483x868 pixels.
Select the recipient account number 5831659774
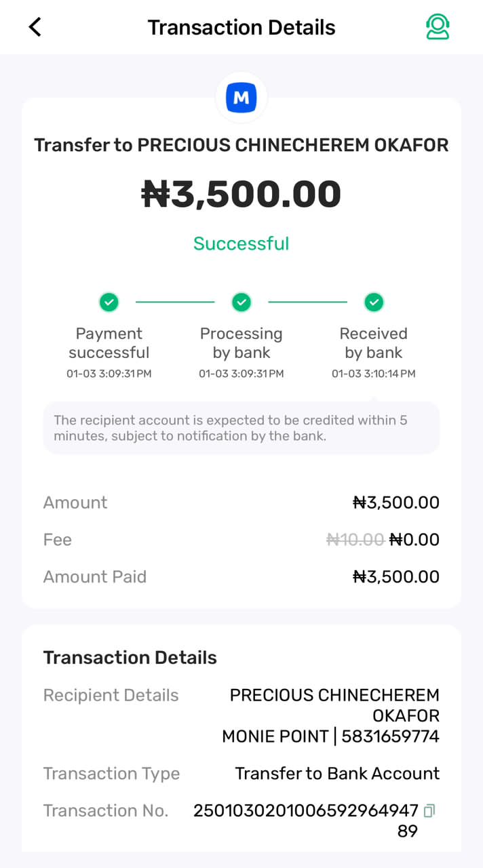coord(391,736)
